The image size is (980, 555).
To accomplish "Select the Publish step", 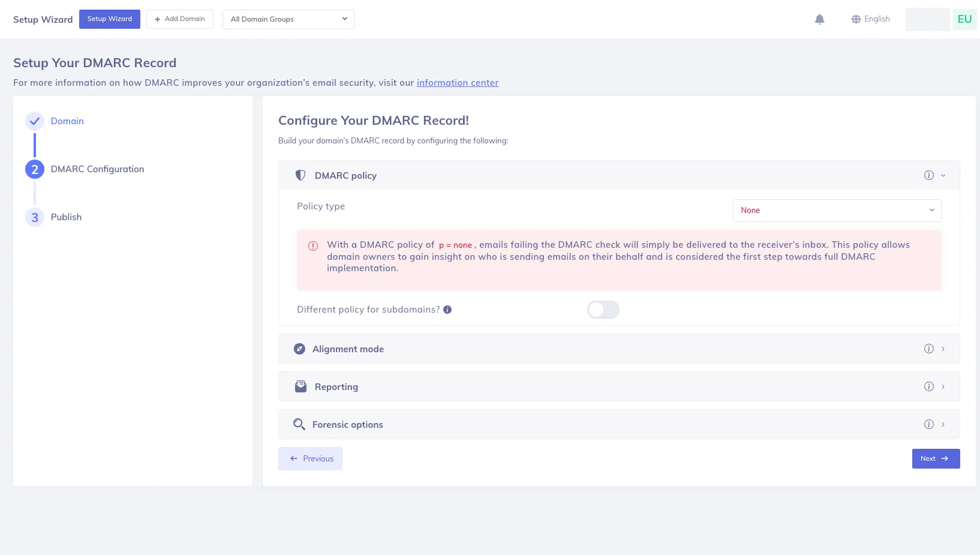I will click(66, 217).
